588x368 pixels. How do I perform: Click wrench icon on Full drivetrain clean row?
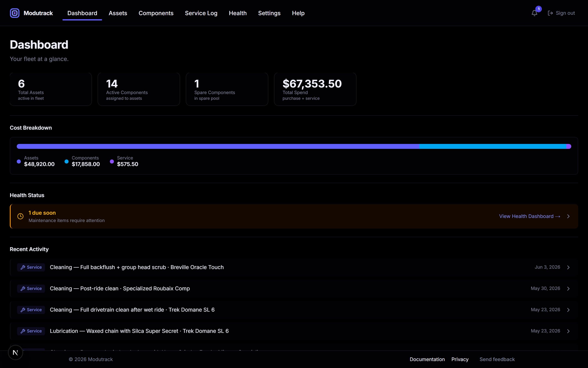point(23,310)
